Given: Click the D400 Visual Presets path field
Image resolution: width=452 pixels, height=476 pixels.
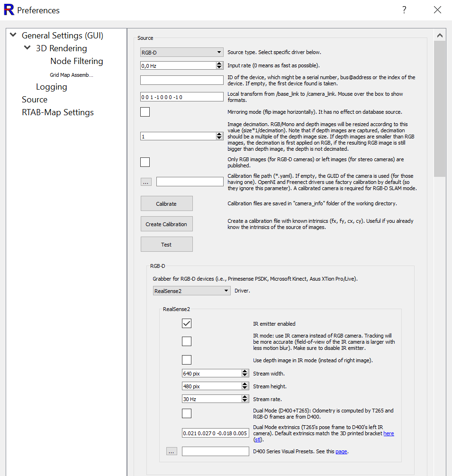Looking at the screenshot, I should click(216, 451).
